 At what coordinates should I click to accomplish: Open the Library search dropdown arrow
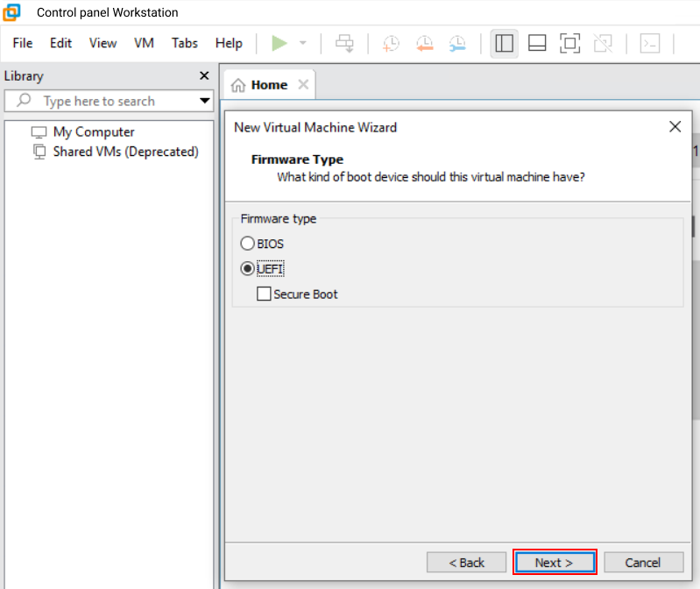click(x=205, y=101)
